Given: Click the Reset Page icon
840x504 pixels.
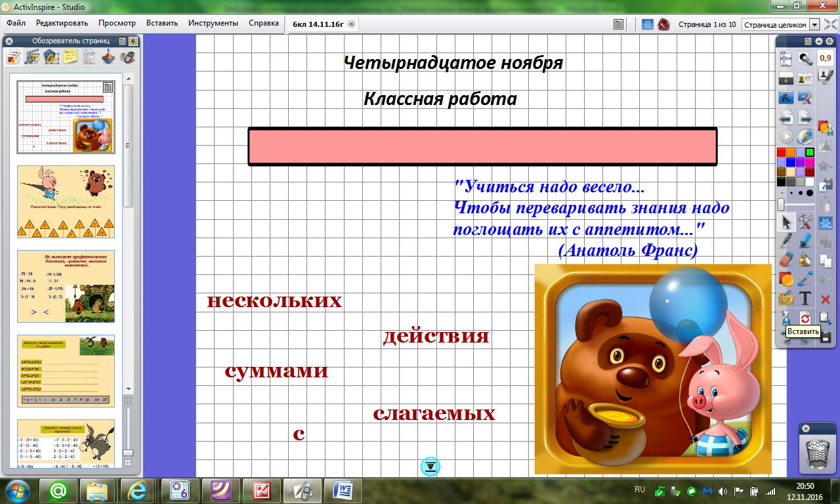Looking at the screenshot, I should tap(805, 318).
